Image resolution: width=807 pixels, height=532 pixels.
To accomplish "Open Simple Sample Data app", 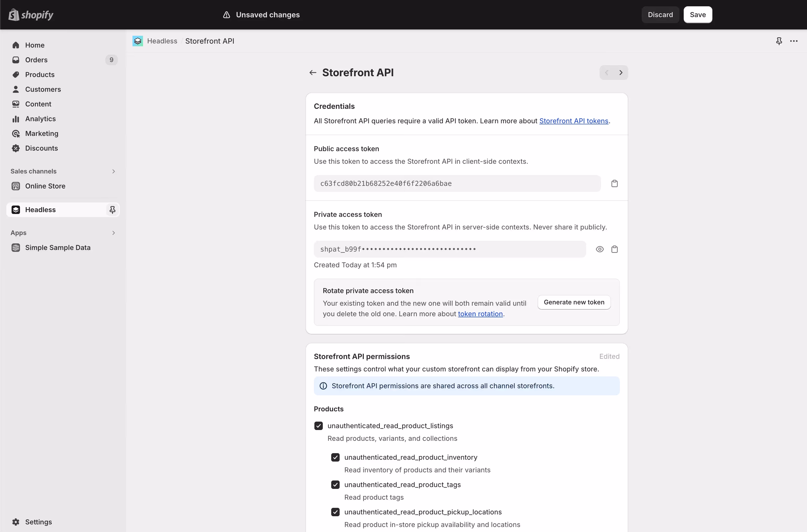I will [x=63, y=248].
